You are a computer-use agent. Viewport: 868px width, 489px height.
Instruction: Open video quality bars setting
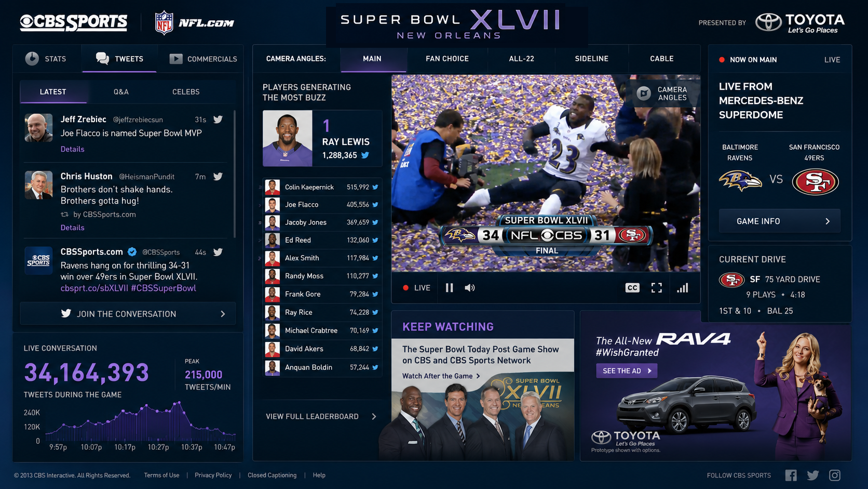(683, 288)
